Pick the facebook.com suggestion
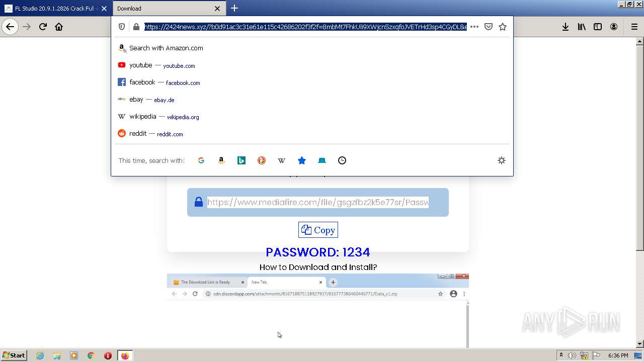 pyautogui.click(x=312, y=82)
